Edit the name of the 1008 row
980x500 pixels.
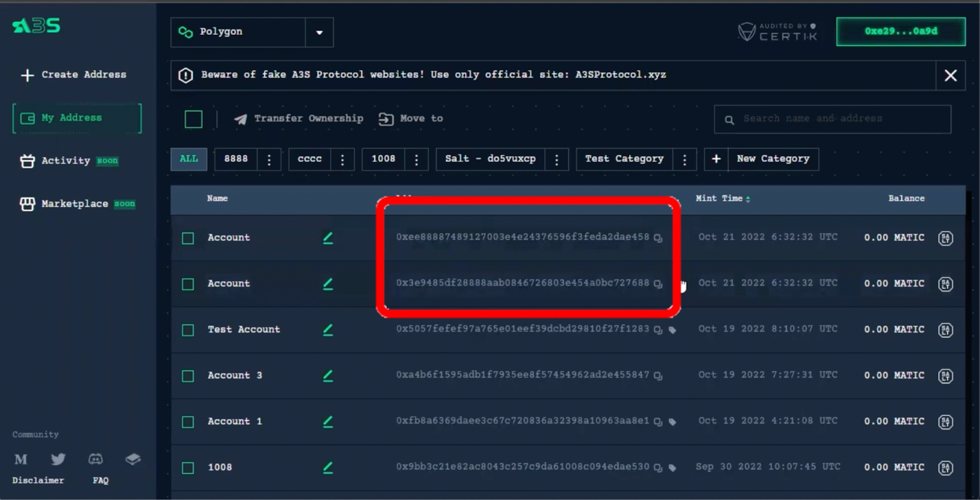coord(328,468)
